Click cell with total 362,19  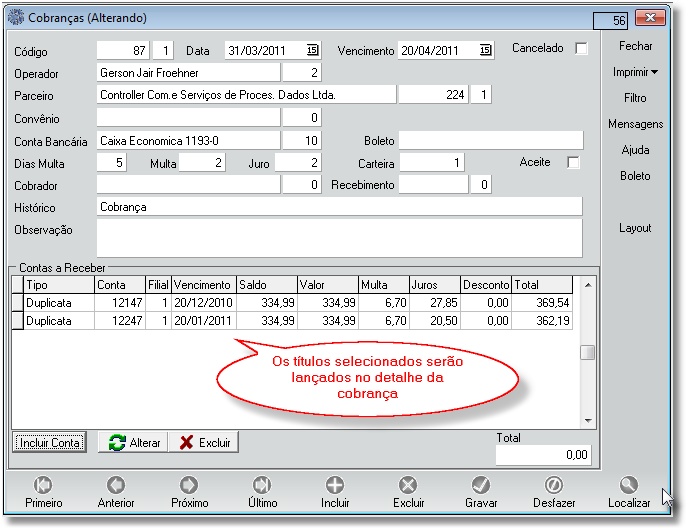[542, 320]
